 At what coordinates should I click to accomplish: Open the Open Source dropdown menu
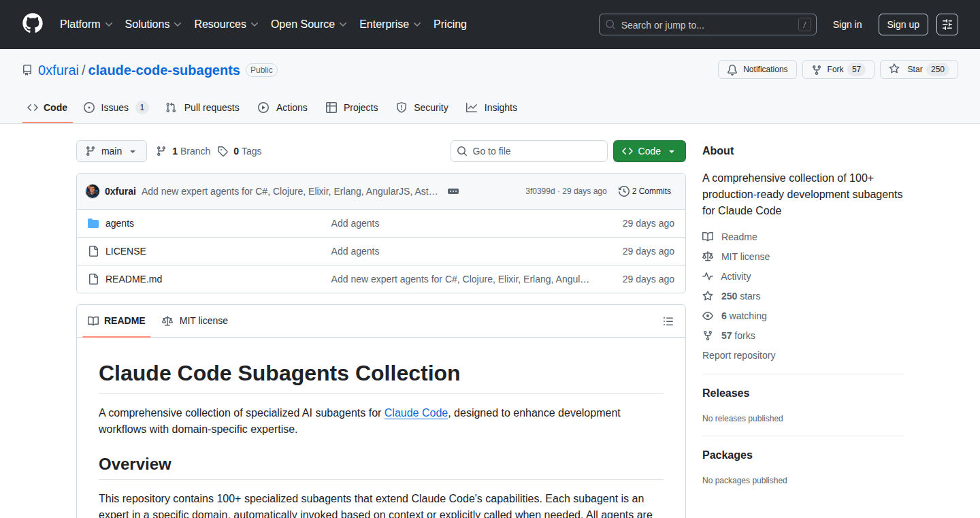click(x=309, y=24)
